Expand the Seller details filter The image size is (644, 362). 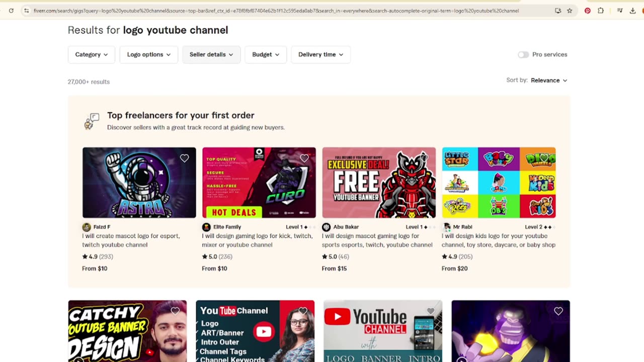[x=211, y=54]
